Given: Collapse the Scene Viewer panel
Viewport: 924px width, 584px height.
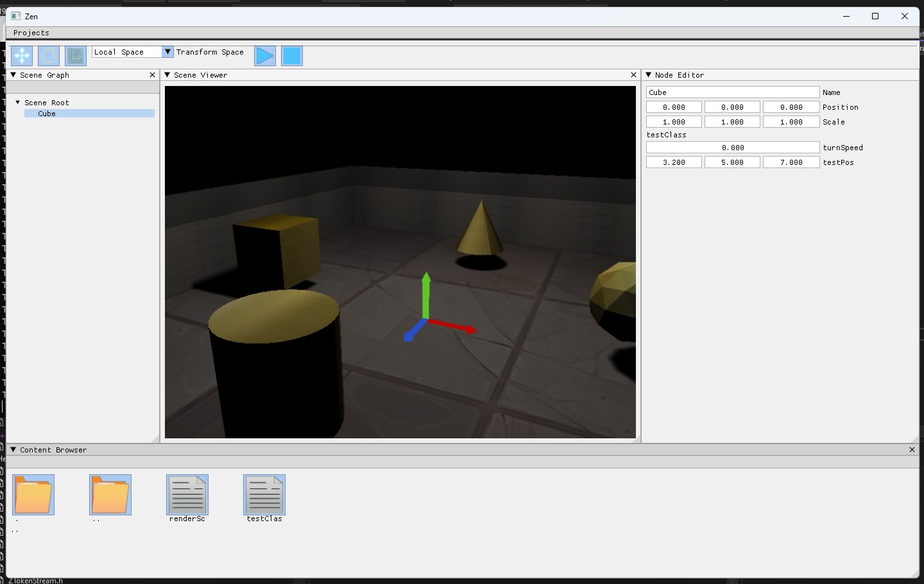Looking at the screenshot, I should click(x=167, y=75).
